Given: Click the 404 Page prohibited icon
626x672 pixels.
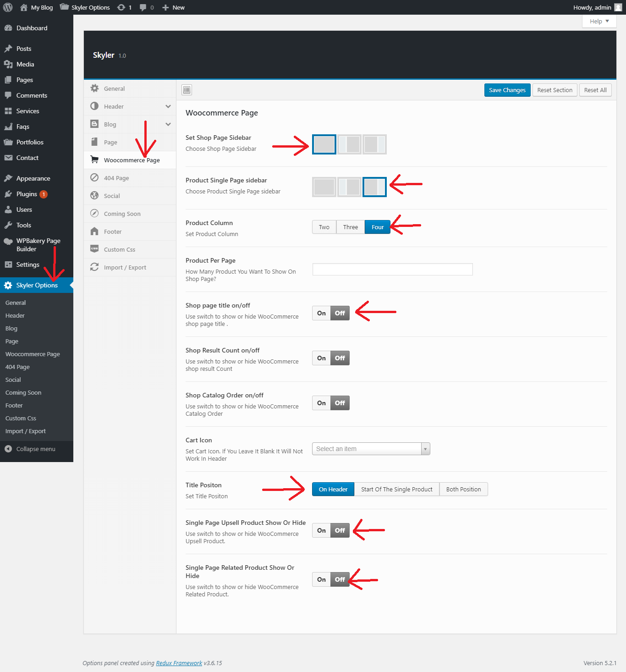Looking at the screenshot, I should point(94,178).
